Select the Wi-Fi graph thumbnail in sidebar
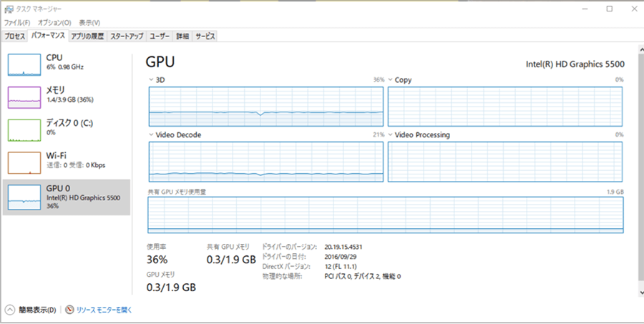 (25, 163)
